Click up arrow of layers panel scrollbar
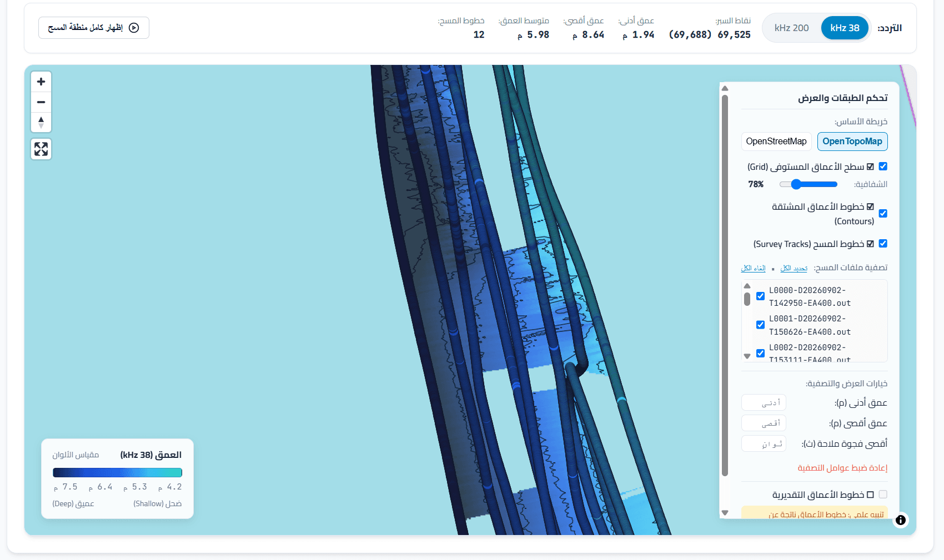The width and height of the screenshot is (944, 560). click(725, 88)
